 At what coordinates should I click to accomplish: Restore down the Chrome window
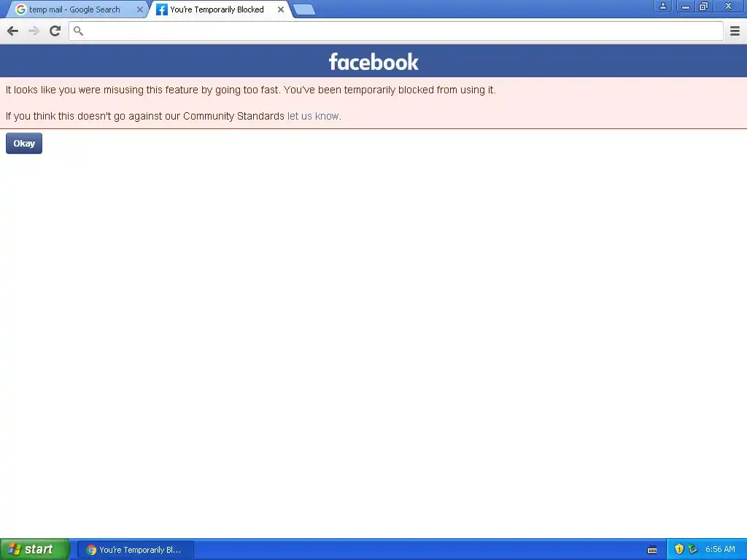click(x=704, y=6)
